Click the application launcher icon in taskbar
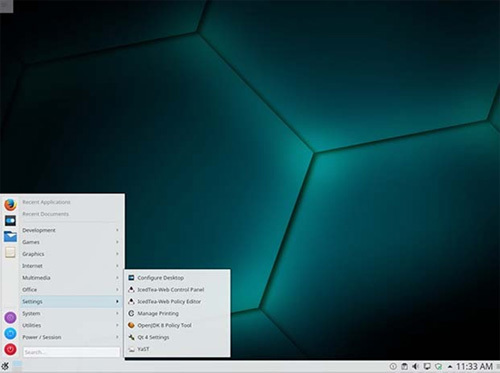 5,367
